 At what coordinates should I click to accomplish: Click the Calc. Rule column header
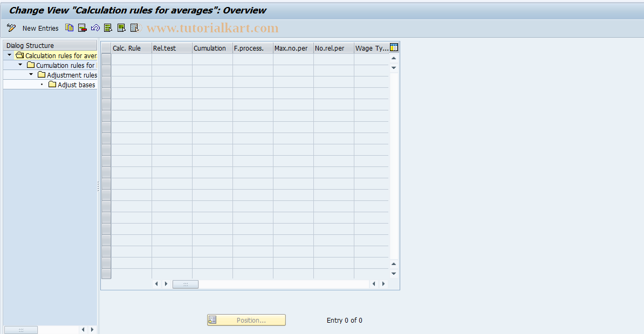tap(132, 48)
